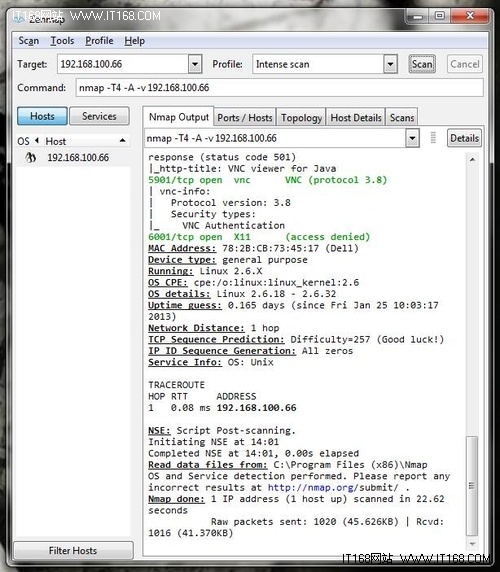Expand the scan command selector dropdown
The height and width of the screenshot is (572, 500).
point(412,138)
